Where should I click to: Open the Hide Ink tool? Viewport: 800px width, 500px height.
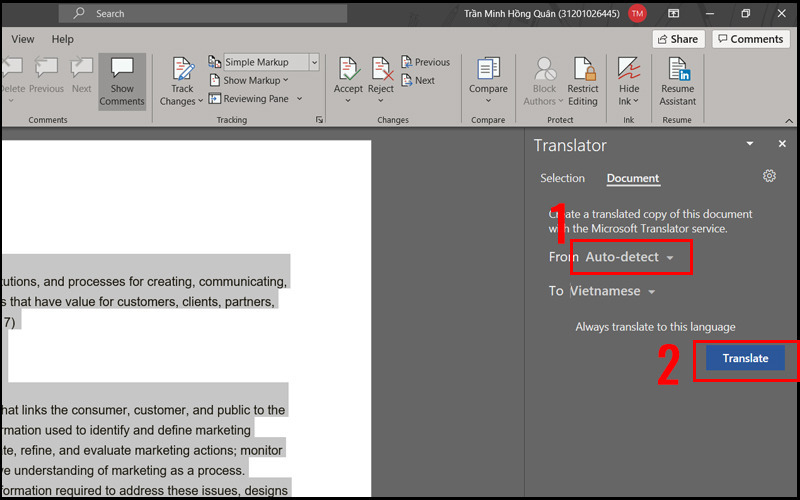tap(629, 80)
